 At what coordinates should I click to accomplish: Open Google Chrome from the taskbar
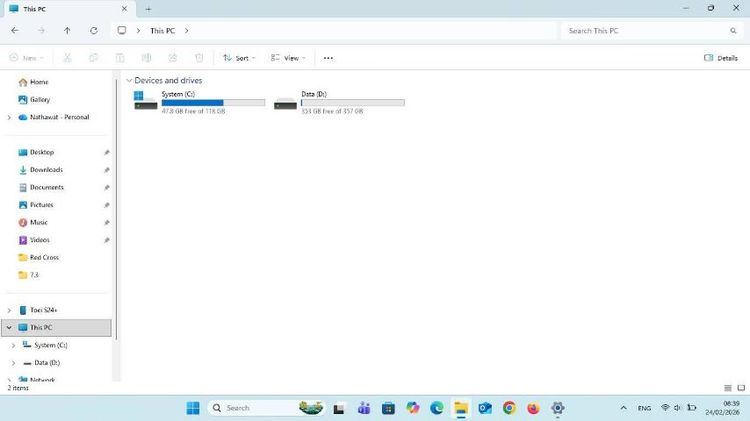[509, 408]
